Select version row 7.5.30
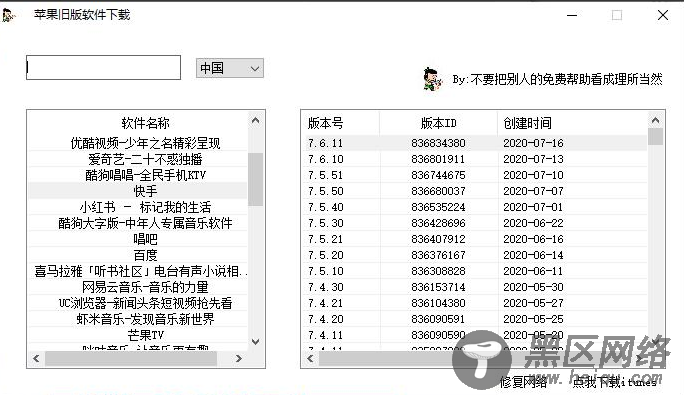684x395 pixels. click(x=475, y=223)
